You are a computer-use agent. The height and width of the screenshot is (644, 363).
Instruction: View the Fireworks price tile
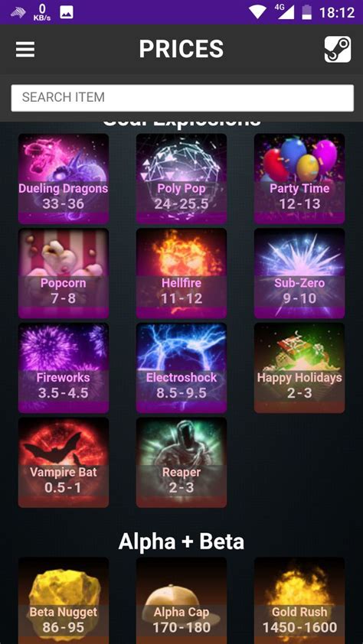64,368
